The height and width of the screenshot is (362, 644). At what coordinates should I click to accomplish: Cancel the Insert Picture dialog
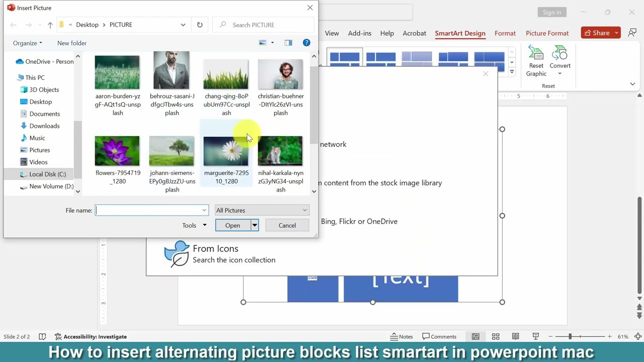(x=287, y=225)
